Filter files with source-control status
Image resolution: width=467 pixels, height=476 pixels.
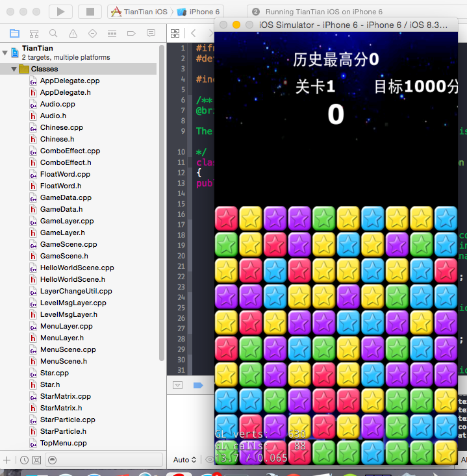click(37, 460)
